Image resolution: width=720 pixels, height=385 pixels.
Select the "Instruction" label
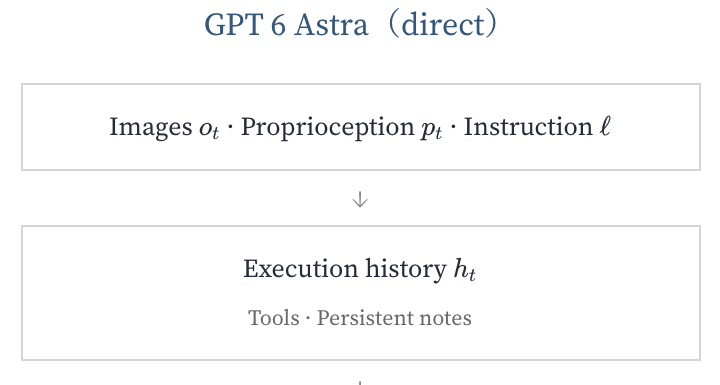[528, 127]
